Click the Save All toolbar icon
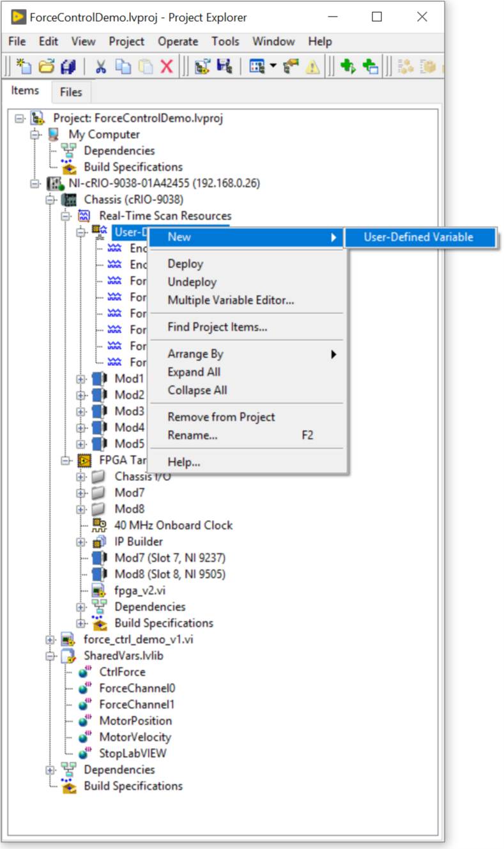 (x=68, y=66)
